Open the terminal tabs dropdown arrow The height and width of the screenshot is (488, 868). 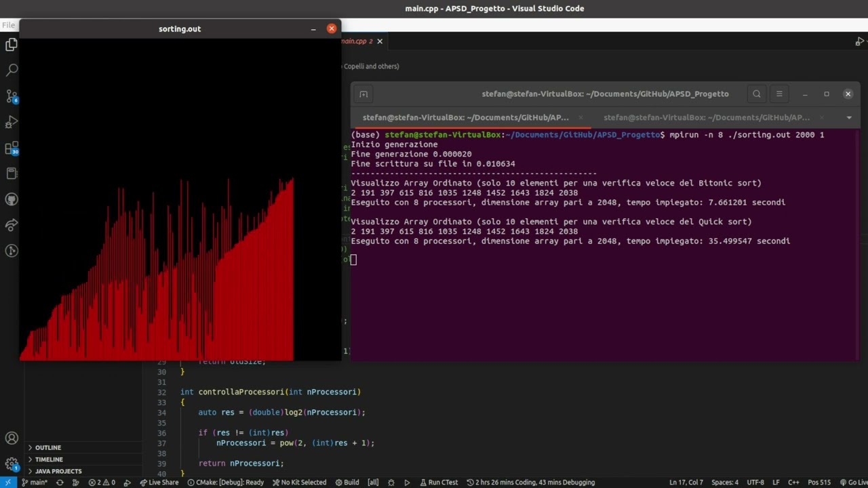(849, 117)
